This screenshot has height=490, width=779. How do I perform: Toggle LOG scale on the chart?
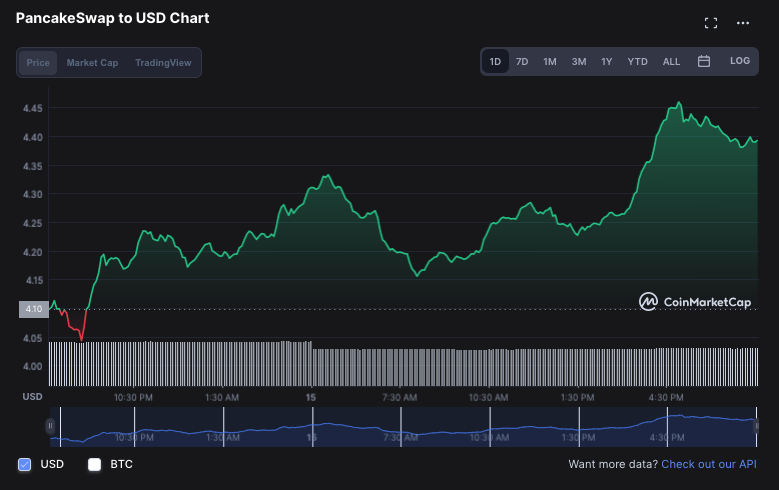tap(740, 61)
